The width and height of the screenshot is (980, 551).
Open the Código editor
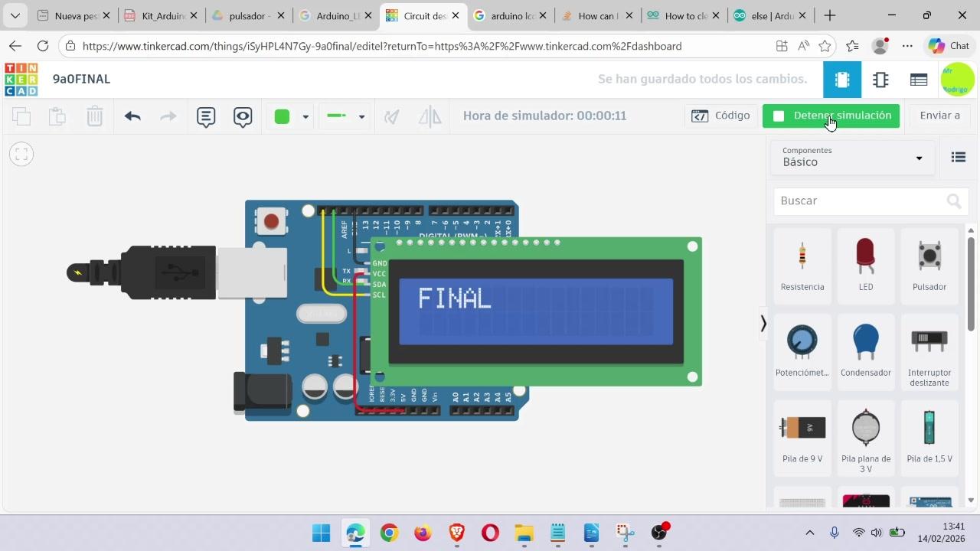[x=720, y=116]
